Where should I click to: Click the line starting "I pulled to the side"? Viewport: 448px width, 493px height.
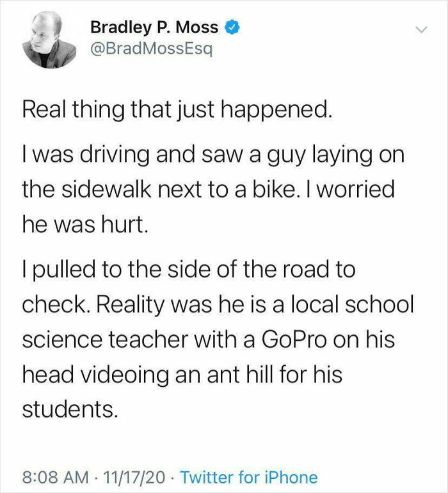(x=188, y=269)
